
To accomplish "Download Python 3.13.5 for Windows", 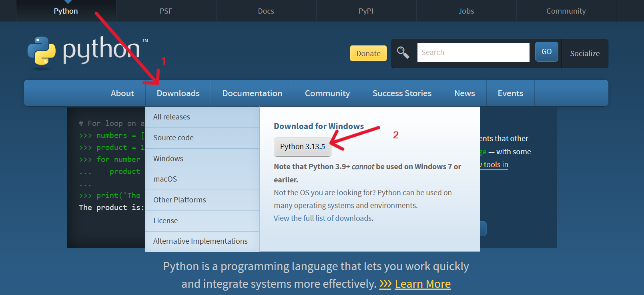I will click(x=303, y=147).
